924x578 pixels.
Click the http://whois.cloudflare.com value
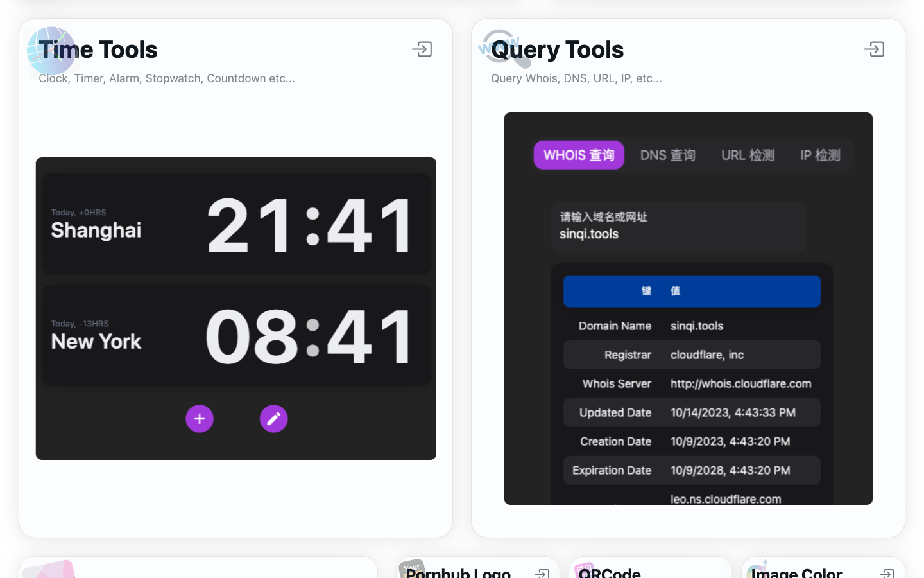click(x=740, y=384)
